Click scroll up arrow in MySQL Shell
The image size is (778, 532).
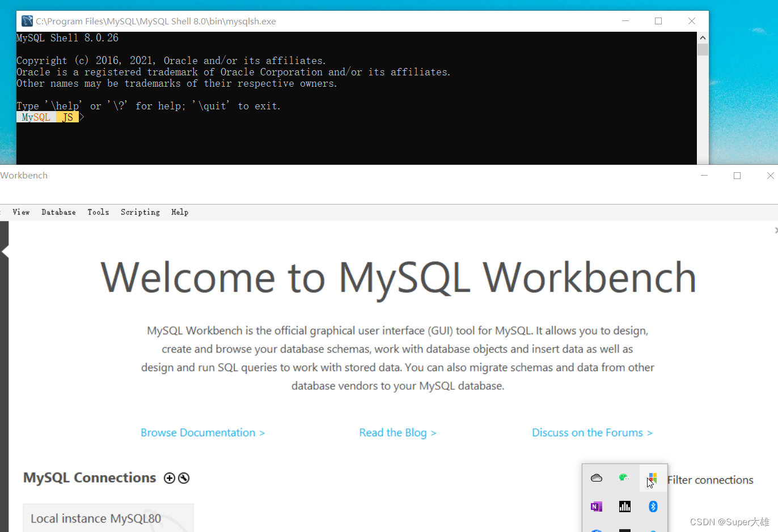[x=703, y=38]
